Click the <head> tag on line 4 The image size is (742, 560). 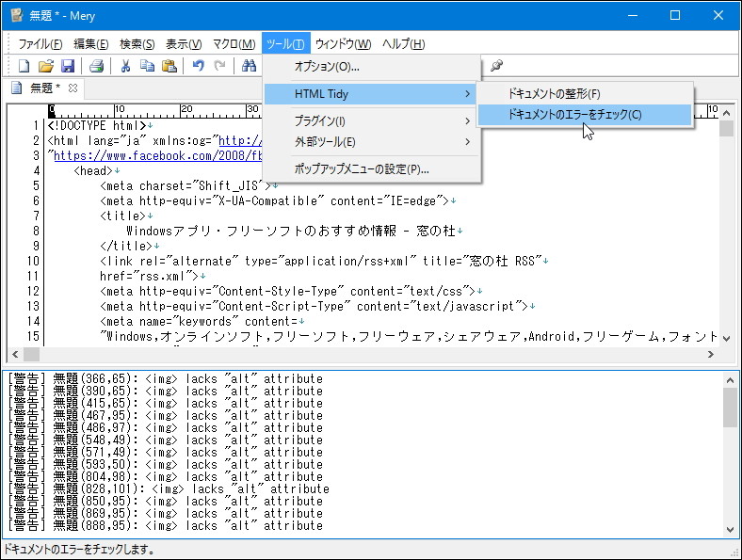point(93,170)
